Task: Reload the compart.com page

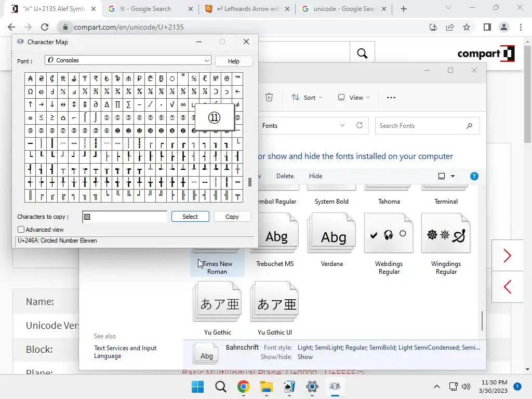Action: pyautogui.click(x=45, y=27)
